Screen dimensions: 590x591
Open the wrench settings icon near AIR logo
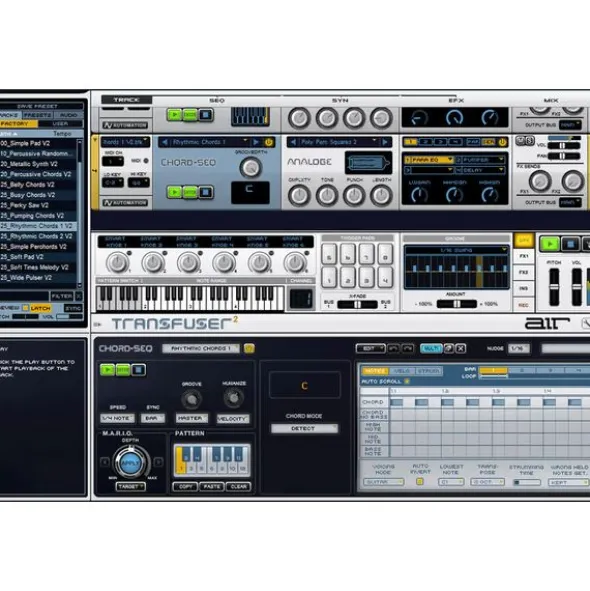(x=586, y=323)
